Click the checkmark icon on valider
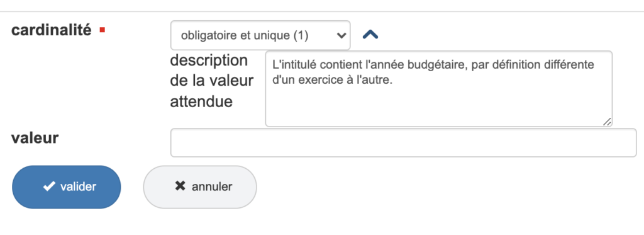644x235 pixels. tap(49, 186)
